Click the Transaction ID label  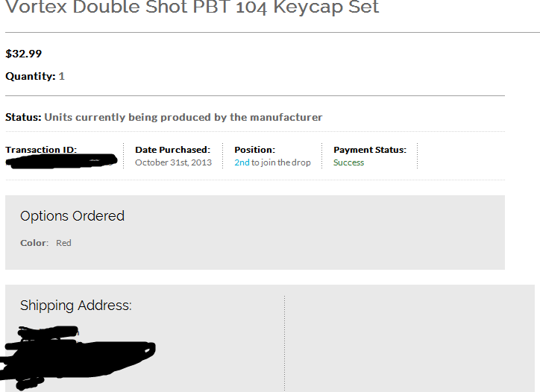(41, 150)
